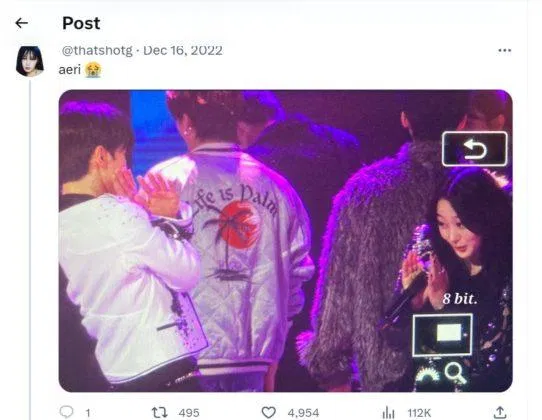Image resolution: width=542 pixels, height=420 pixels.
Task: Click the rainbow arc icon in the photo
Action: (427, 374)
